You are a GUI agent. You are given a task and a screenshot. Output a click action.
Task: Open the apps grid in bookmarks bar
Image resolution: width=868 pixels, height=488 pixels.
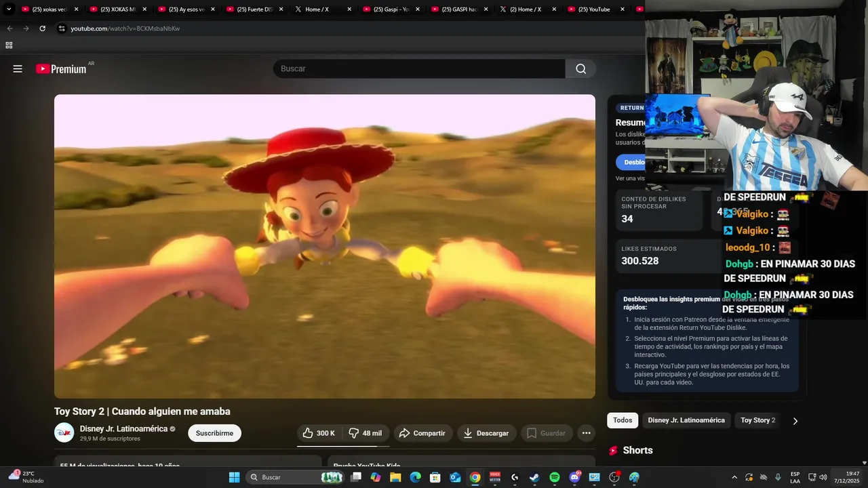click(x=9, y=45)
